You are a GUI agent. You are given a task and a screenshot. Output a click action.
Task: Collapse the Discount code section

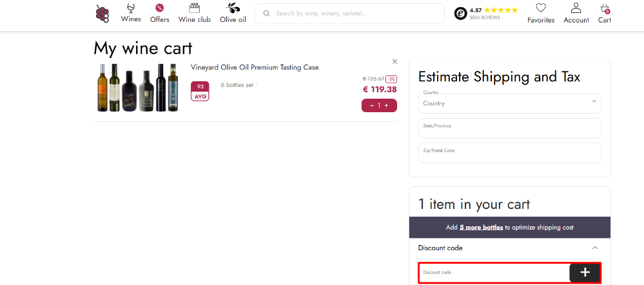pos(595,248)
